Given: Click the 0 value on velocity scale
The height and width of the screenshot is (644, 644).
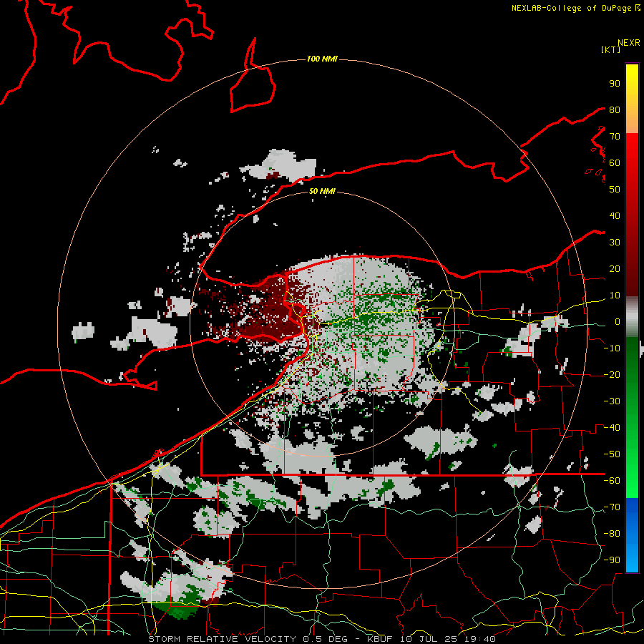Looking at the screenshot, I should click(617, 322).
